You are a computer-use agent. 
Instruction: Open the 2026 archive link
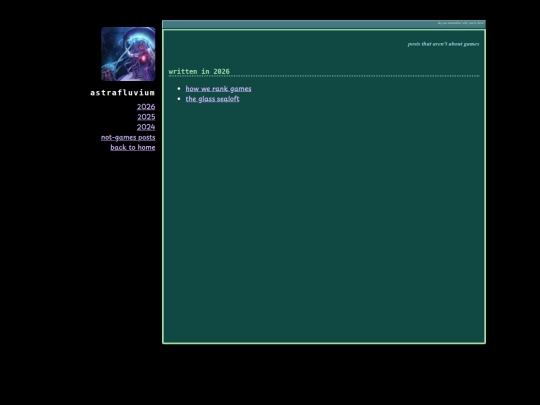(146, 107)
